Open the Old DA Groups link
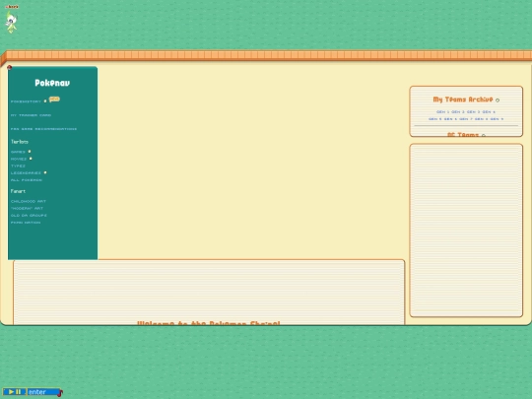The height and width of the screenshot is (399, 532). coord(29,216)
